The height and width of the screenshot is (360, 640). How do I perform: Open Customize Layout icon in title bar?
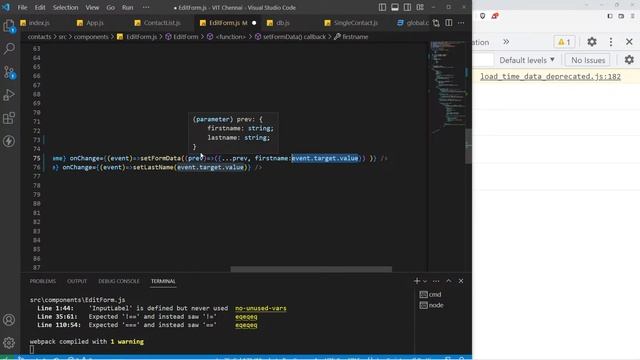coord(420,7)
